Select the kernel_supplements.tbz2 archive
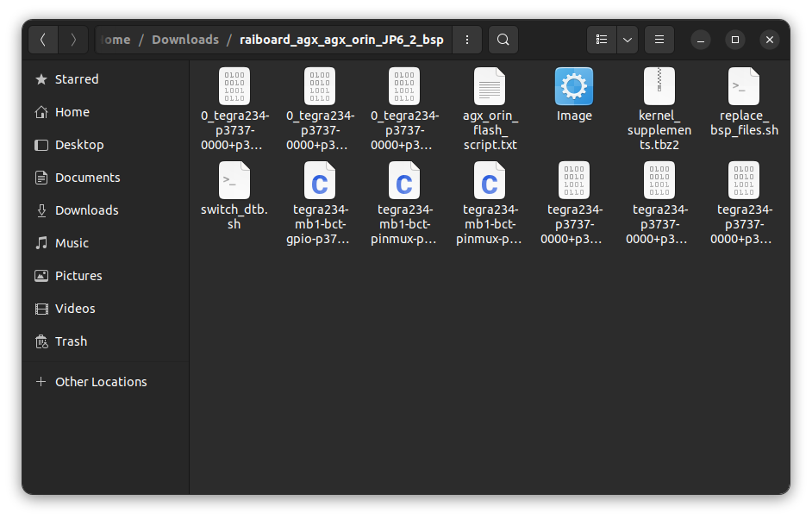812x519 pixels. (659, 109)
